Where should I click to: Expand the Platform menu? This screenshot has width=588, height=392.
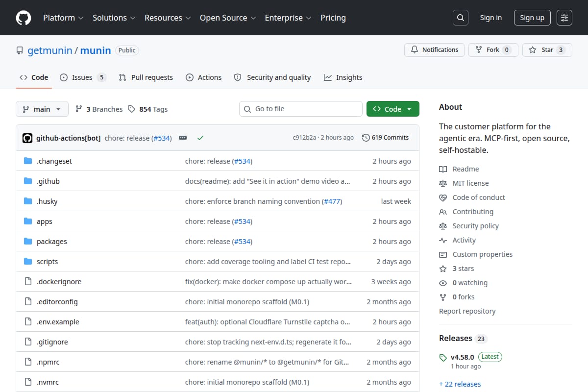coord(63,18)
